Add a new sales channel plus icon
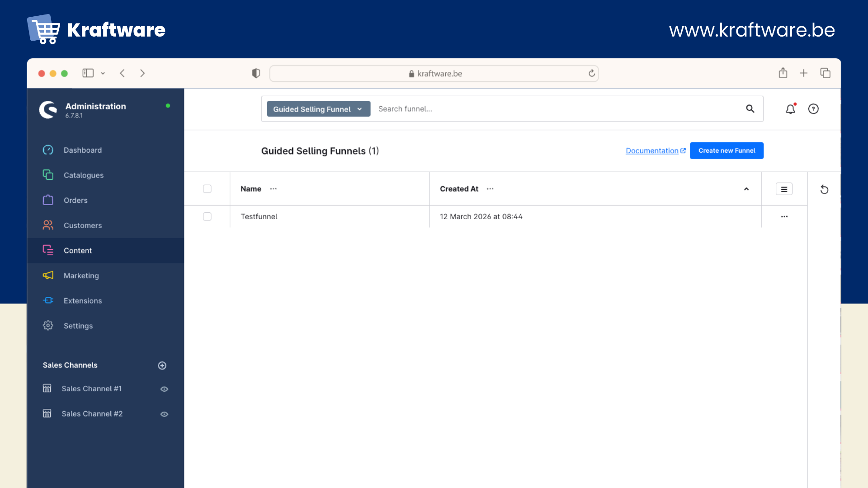 pos(162,366)
